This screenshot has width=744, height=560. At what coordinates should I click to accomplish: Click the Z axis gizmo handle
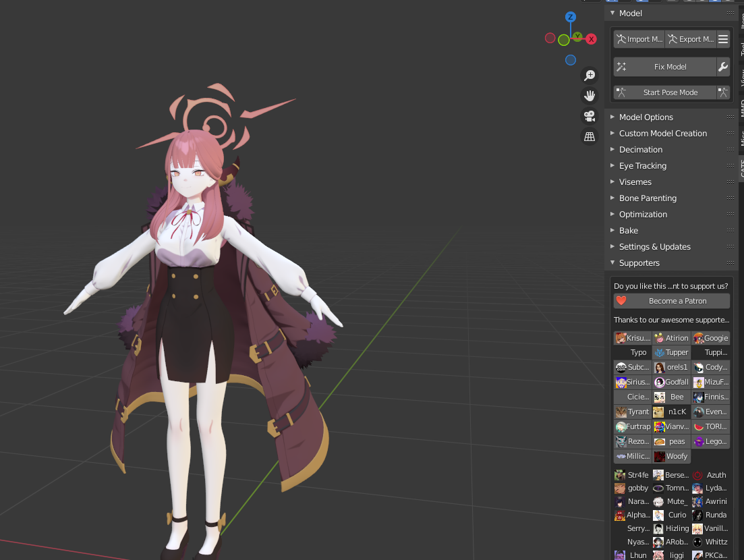571,17
